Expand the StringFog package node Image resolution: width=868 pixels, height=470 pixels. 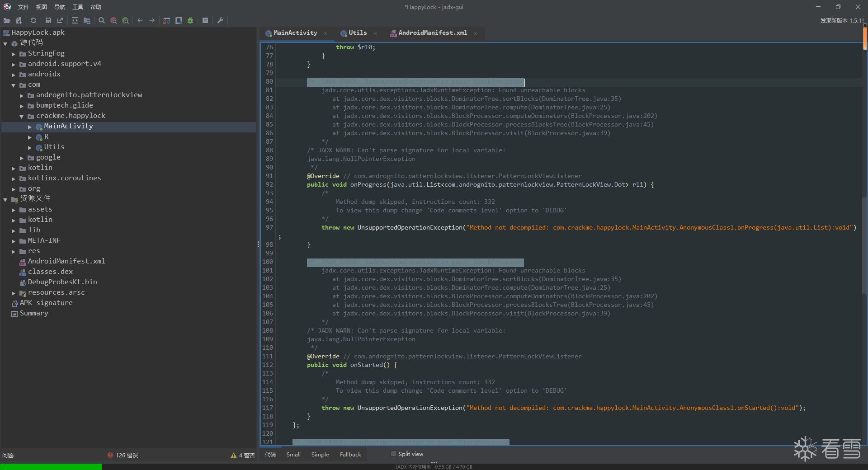(x=14, y=54)
